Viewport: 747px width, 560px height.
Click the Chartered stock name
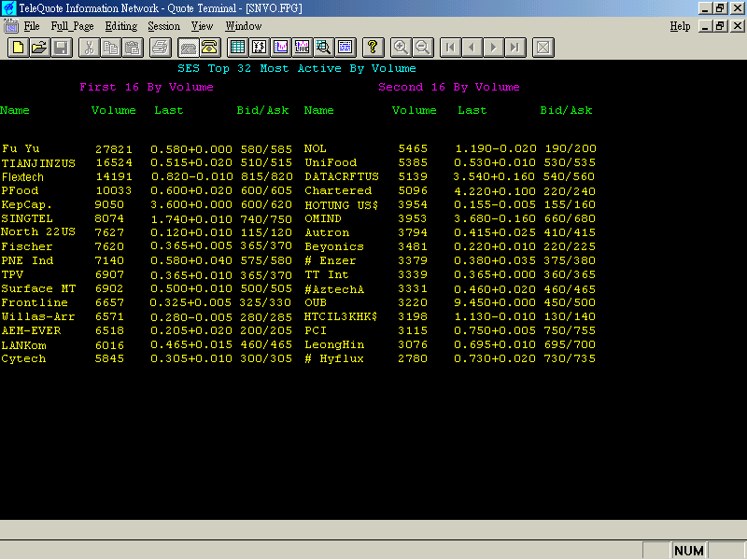(338, 190)
